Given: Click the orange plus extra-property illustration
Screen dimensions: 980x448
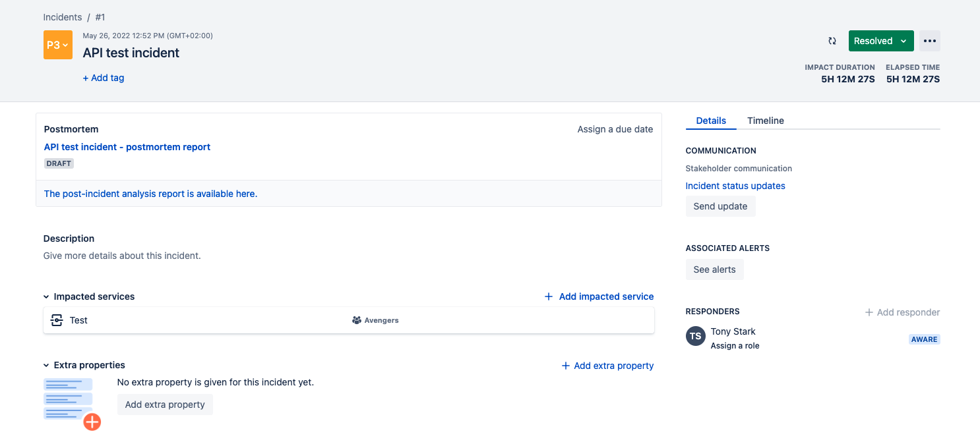Looking at the screenshot, I should pos(92,422).
